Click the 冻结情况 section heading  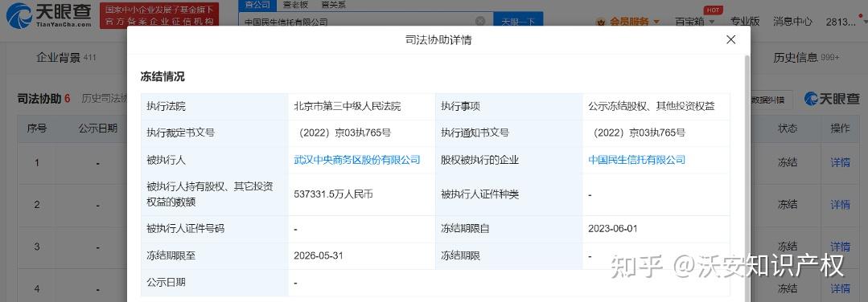click(x=162, y=77)
